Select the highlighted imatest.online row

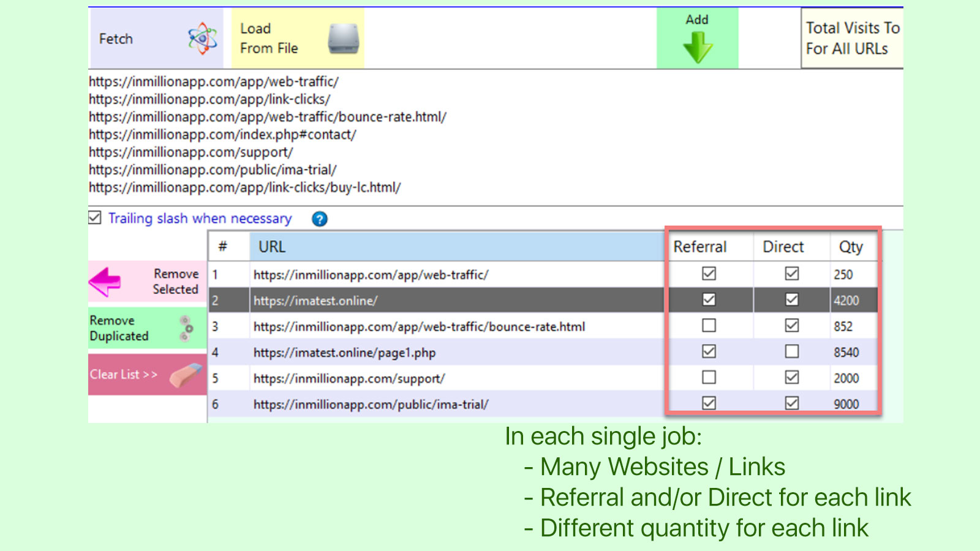pos(429,300)
